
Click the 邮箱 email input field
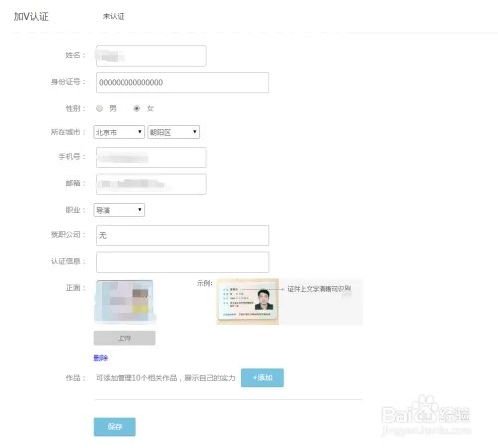click(x=151, y=184)
